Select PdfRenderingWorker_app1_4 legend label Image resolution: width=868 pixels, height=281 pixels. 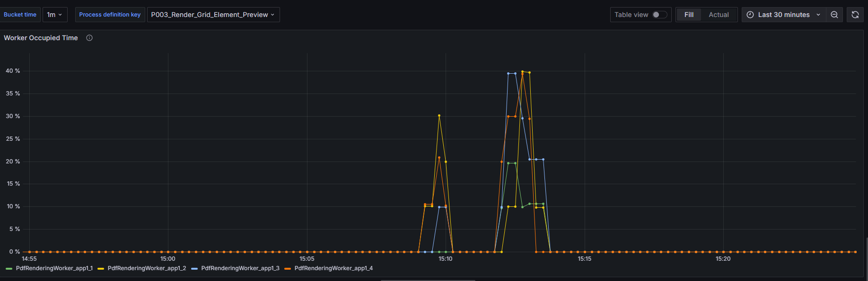coord(333,268)
